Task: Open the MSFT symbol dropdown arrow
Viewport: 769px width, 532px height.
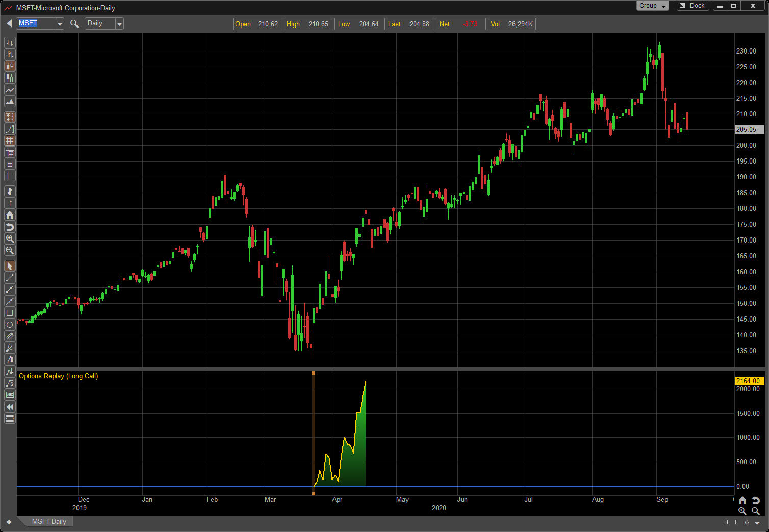Action: click(60, 24)
